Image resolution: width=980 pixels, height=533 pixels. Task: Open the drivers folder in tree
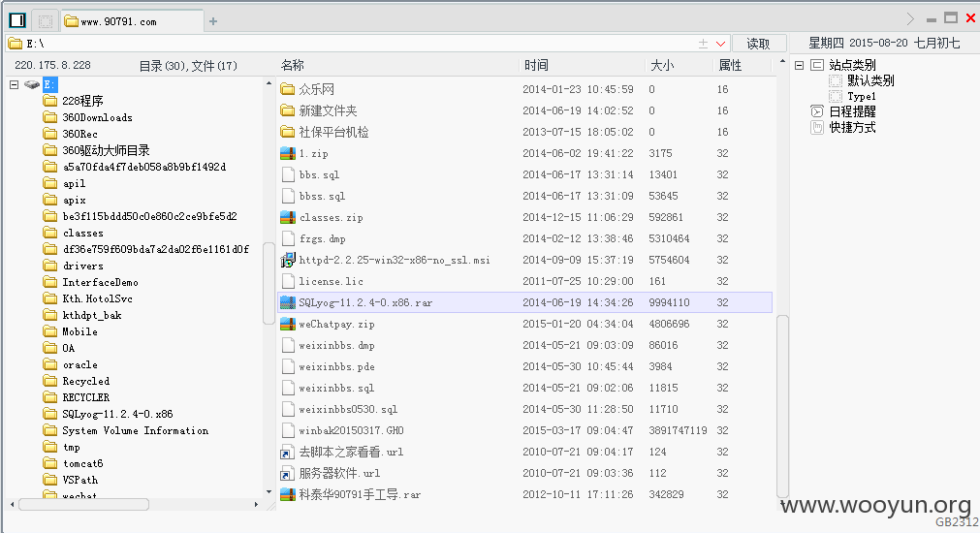pos(83,266)
